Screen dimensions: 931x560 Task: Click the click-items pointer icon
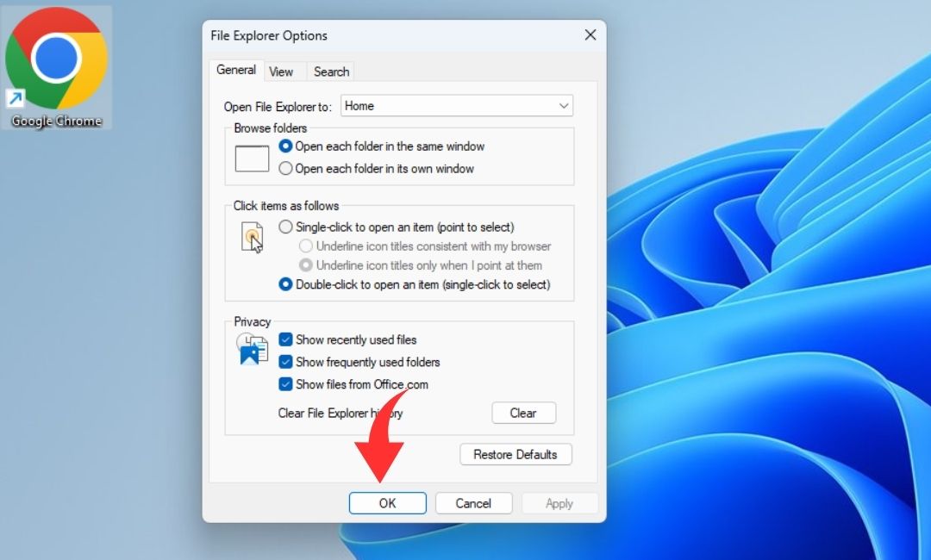[252, 237]
